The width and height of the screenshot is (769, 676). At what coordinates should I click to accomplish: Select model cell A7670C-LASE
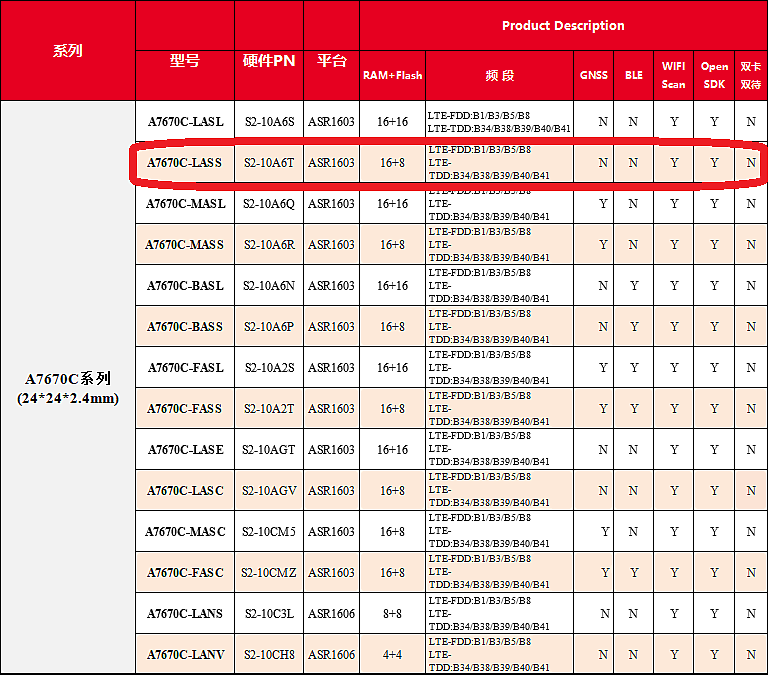coord(185,449)
